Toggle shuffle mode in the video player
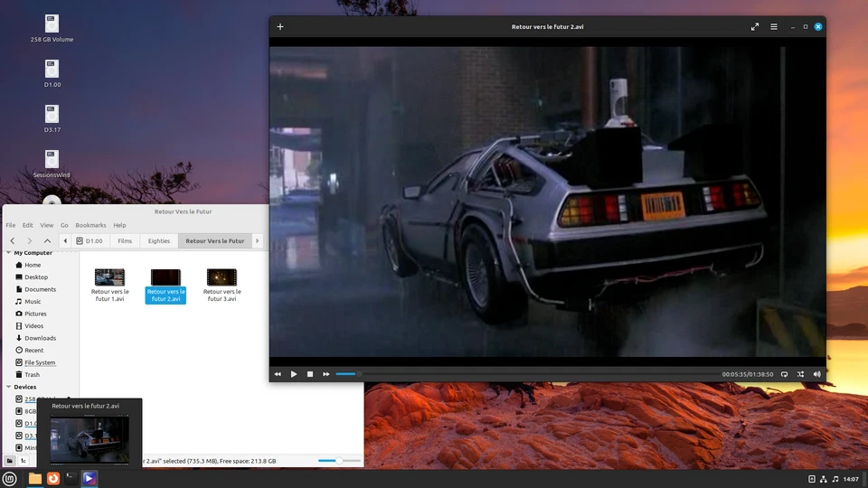The height and width of the screenshot is (488, 868). click(800, 374)
